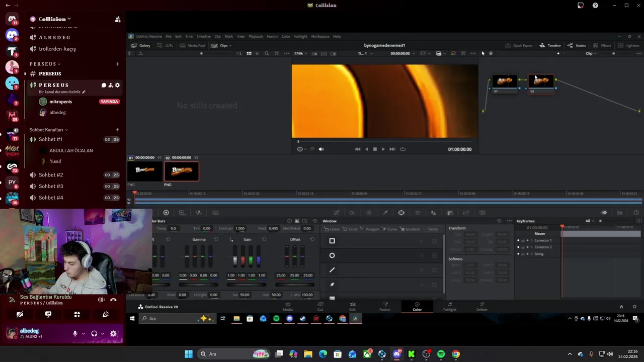Mute the Discord microphone
Image resolution: width=644 pixels, height=362 pixels.
click(75, 333)
